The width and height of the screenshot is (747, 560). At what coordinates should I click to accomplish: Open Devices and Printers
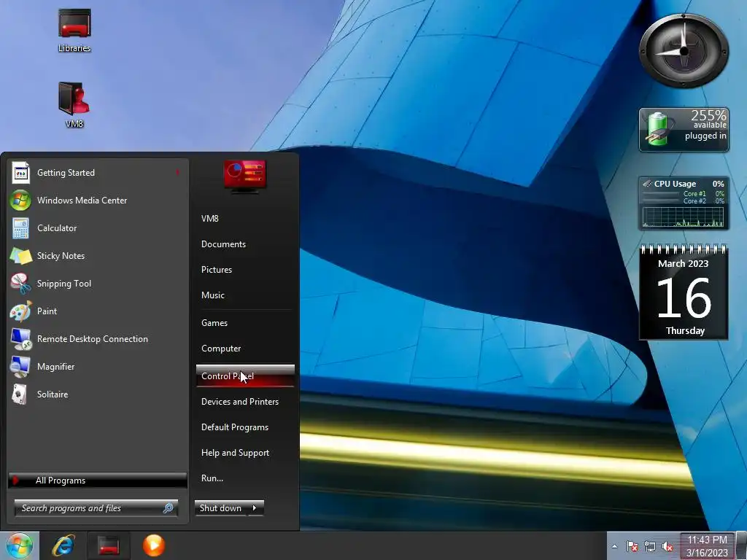[x=240, y=402]
